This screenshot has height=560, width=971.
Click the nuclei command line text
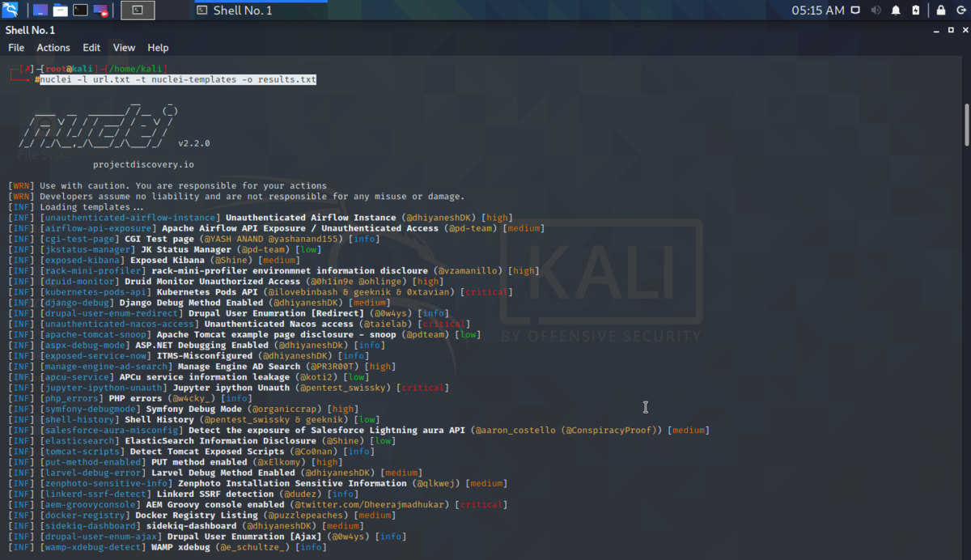tap(178, 80)
